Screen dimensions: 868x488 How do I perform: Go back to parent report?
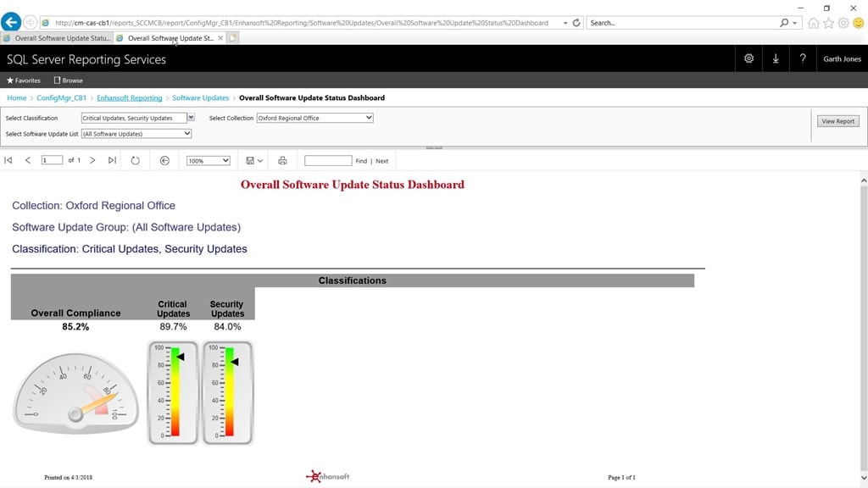(164, 160)
